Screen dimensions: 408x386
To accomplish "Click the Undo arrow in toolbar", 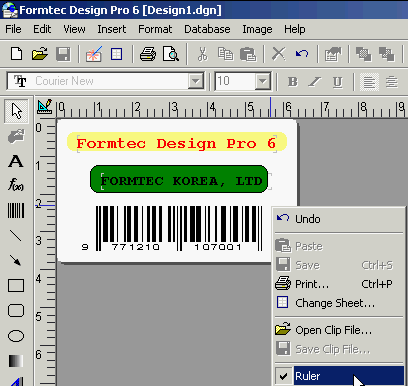I will click(x=302, y=54).
